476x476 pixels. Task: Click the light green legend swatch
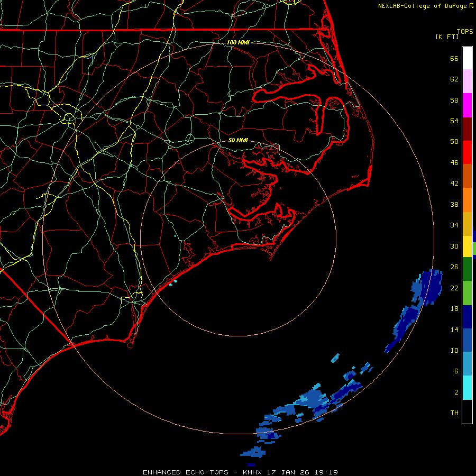467,293
